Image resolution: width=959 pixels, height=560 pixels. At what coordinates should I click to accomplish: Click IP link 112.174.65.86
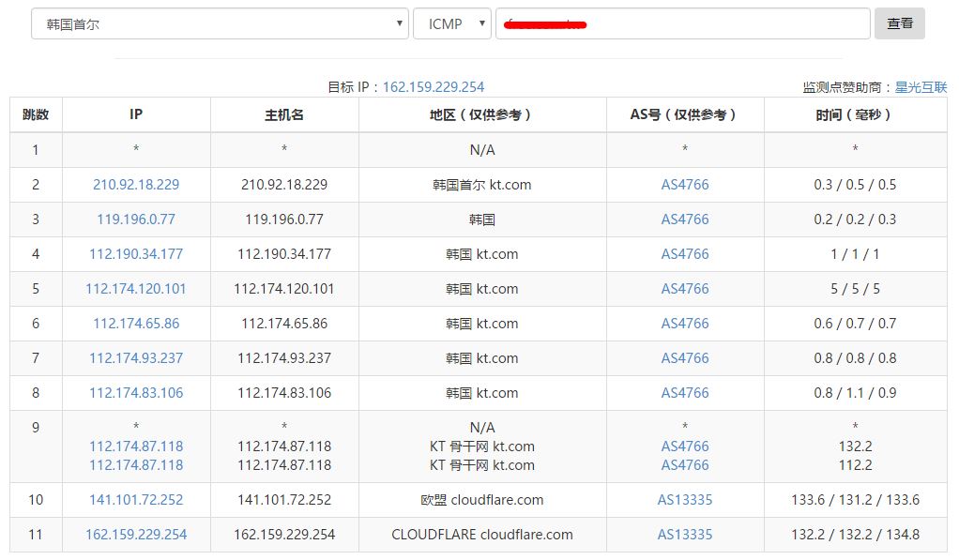point(136,324)
